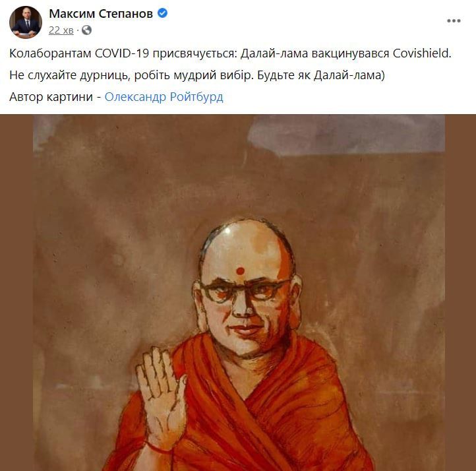Open the Олександр Ройтбурд profile link
Screen dimensions: 476x471
(x=164, y=97)
